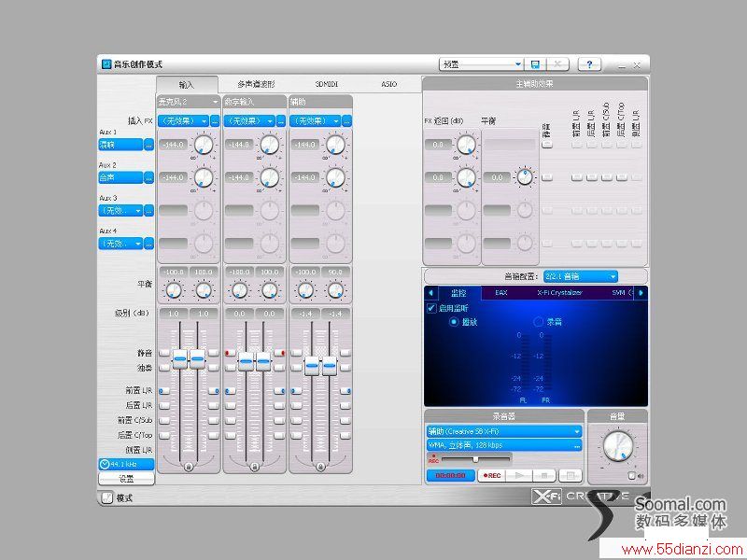Open the Aux 3 effect dropdown

(121, 211)
